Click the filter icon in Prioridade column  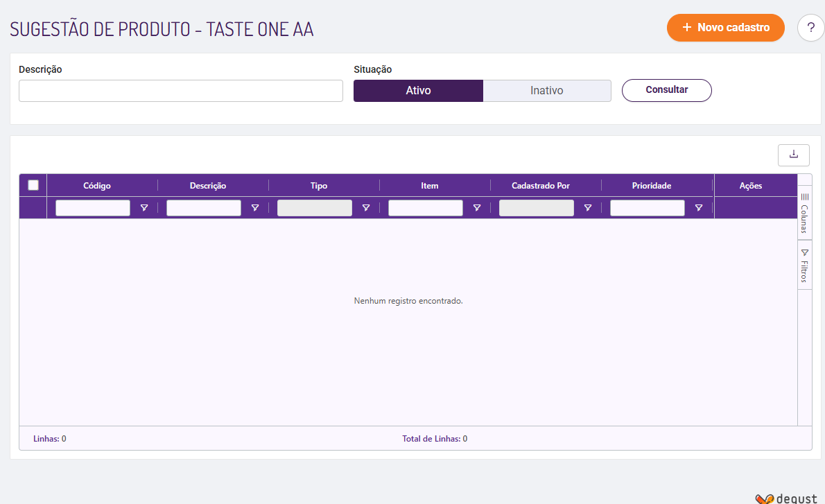[699, 208]
